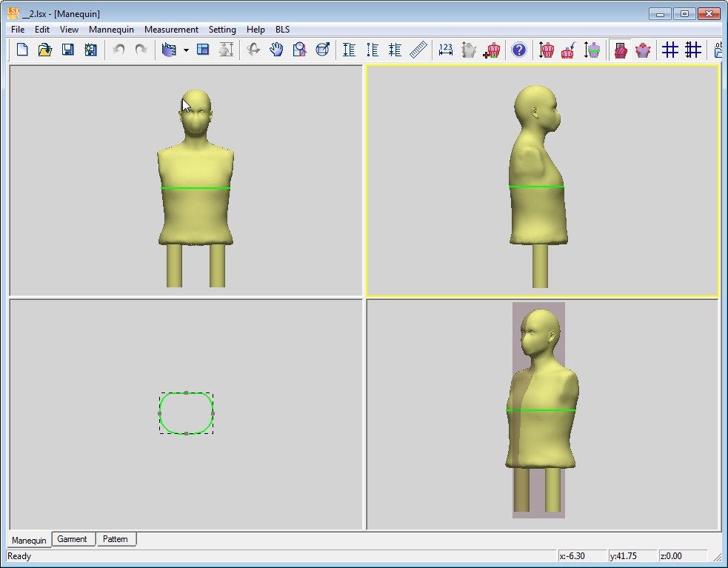Click the 123 dimension measurement icon
Image resolution: width=728 pixels, height=568 pixels.
(x=446, y=50)
